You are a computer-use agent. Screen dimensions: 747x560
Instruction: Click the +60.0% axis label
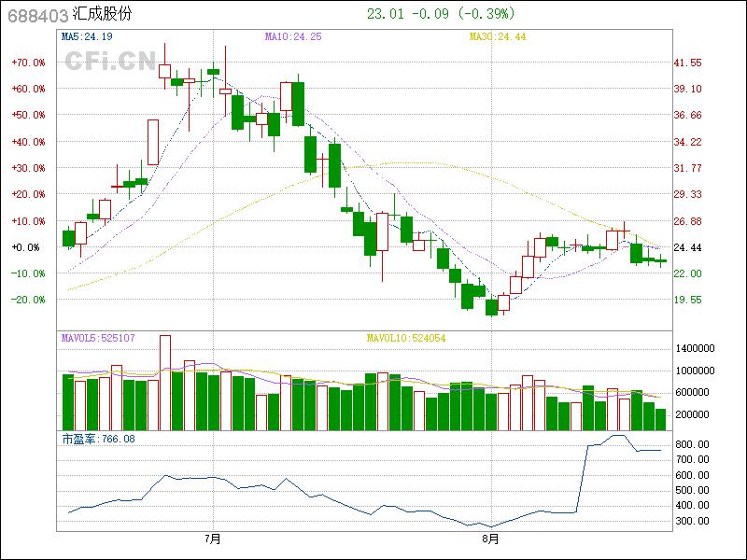(x=29, y=89)
